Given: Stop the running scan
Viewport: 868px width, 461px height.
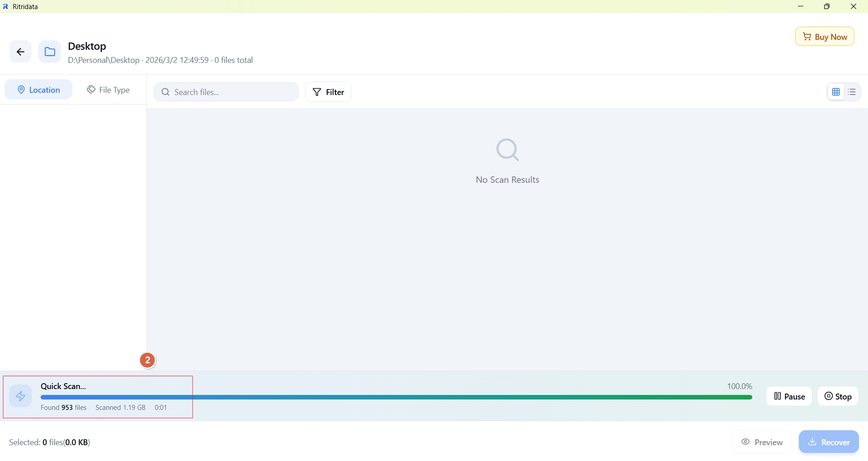Looking at the screenshot, I should click(x=838, y=397).
